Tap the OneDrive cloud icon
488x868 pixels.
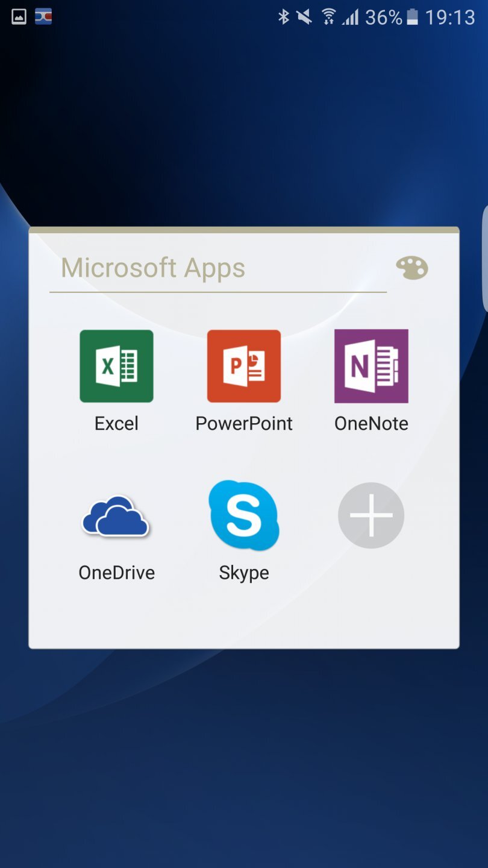(116, 515)
